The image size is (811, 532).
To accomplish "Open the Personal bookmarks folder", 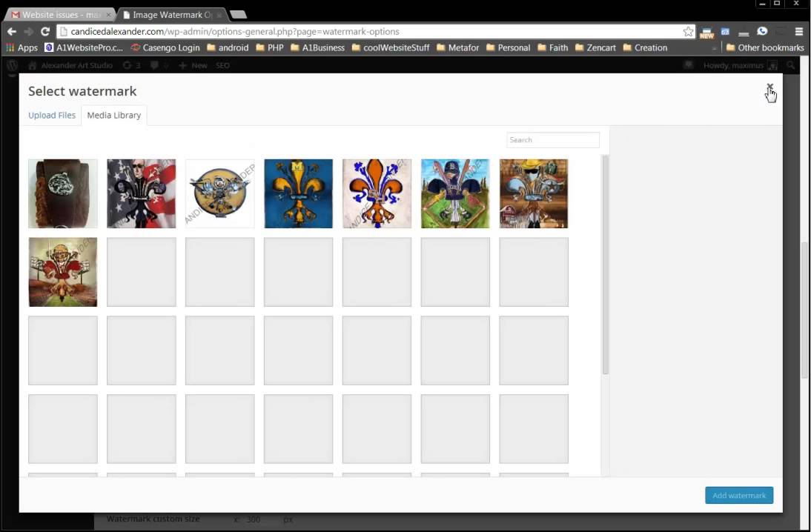I will (x=508, y=47).
